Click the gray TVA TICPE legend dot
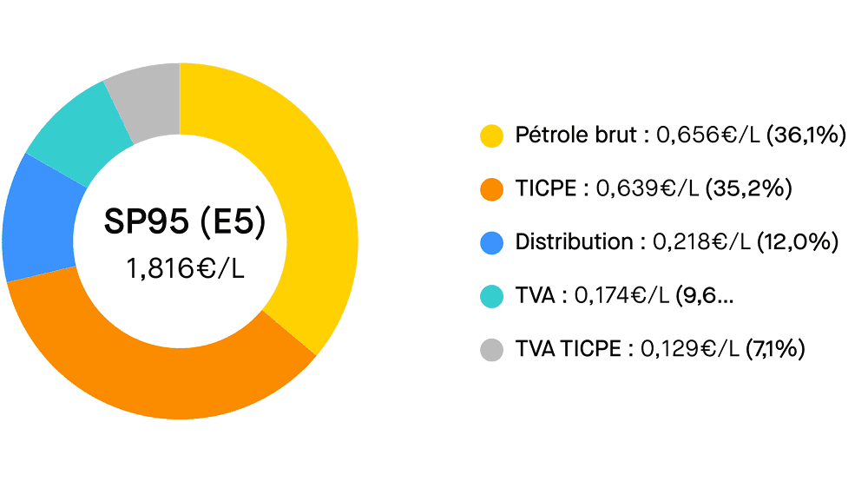The image size is (868, 488). point(492,350)
